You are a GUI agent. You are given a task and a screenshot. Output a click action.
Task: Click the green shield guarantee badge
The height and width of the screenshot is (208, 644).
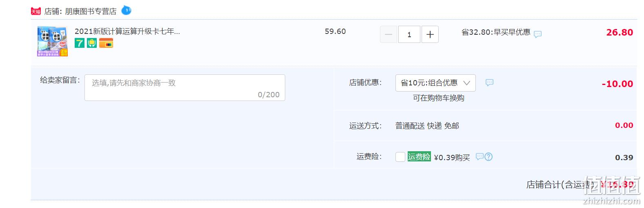pyautogui.click(x=92, y=43)
